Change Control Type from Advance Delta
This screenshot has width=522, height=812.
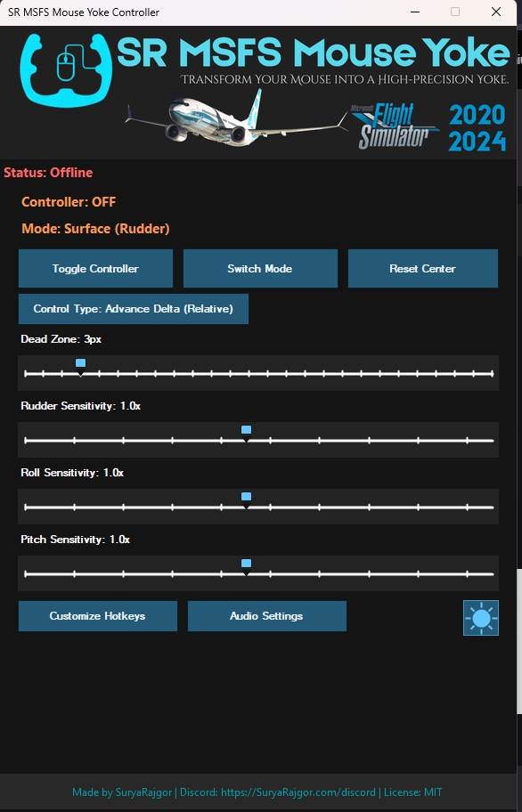[x=133, y=309]
